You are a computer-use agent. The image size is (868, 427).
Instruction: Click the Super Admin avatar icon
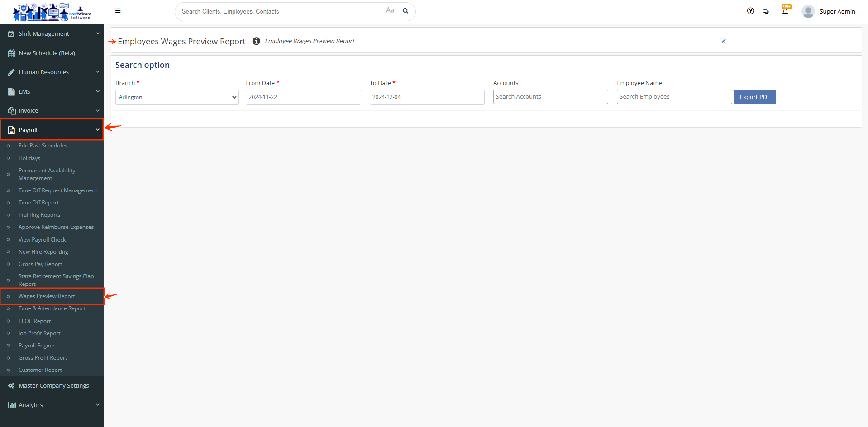(x=808, y=11)
